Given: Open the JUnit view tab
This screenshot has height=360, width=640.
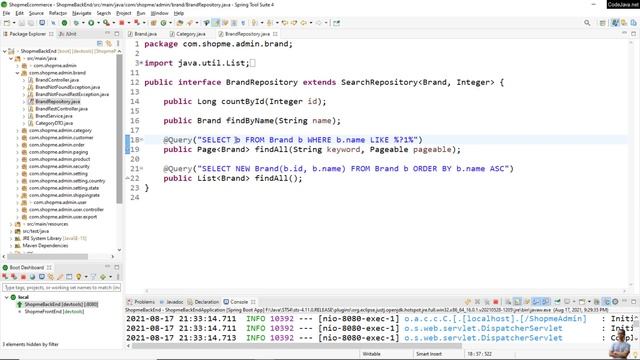Looking at the screenshot, I should (68, 34).
